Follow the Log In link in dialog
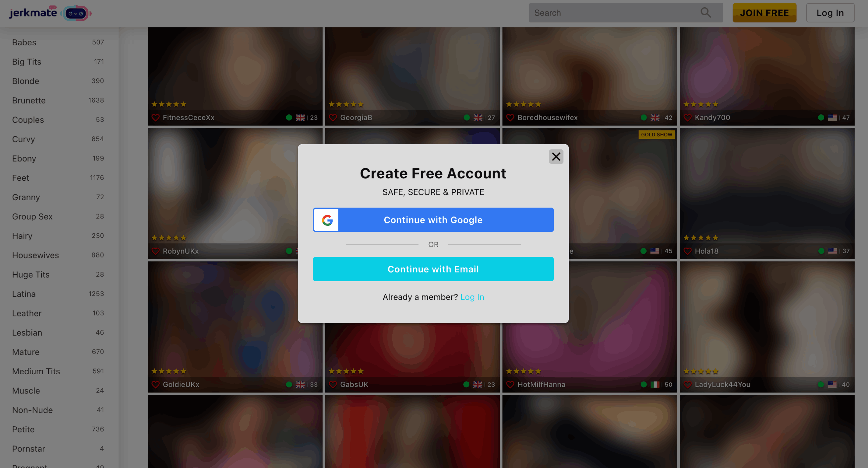The width and height of the screenshot is (868, 468). tap(472, 297)
